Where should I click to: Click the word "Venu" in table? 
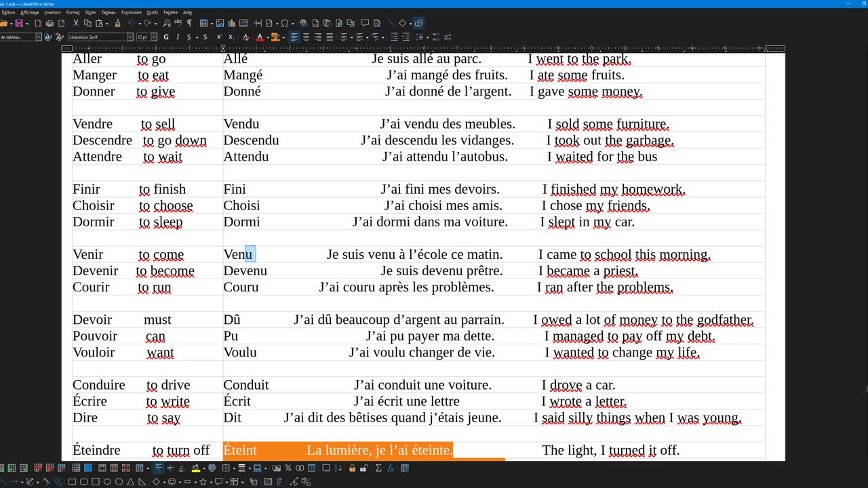click(x=238, y=254)
